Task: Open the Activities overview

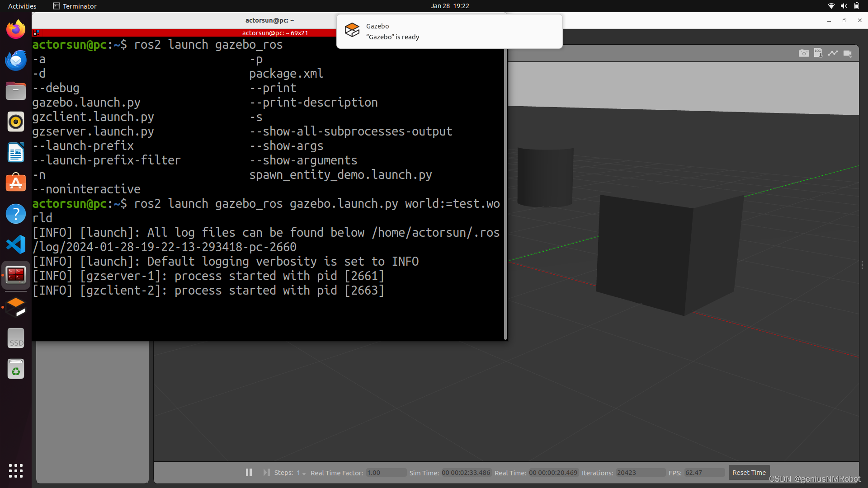Action: coord(22,6)
